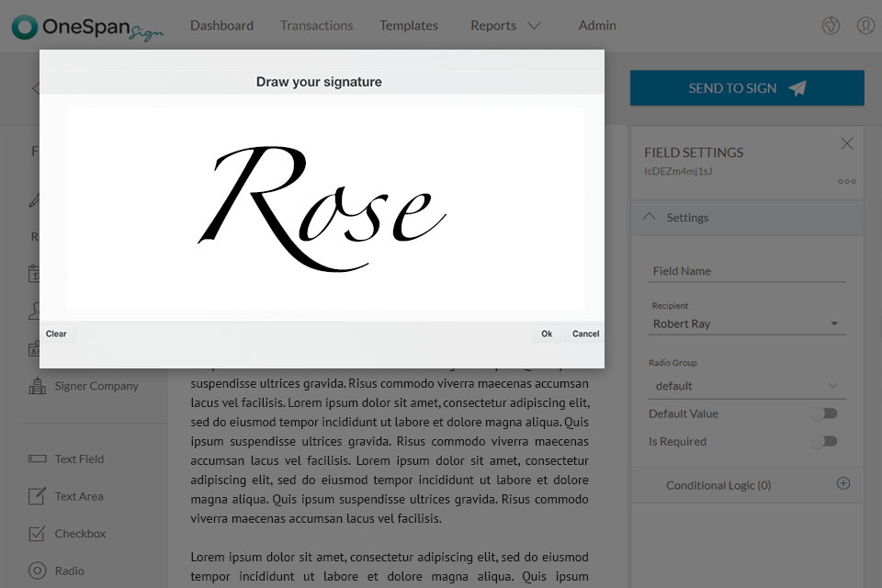Click the FIELD SETTINGS heading

click(x=694, y=153)
